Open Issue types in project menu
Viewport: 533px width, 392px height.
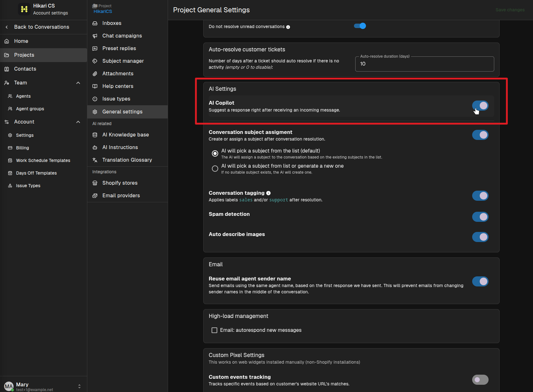point(127,99)
